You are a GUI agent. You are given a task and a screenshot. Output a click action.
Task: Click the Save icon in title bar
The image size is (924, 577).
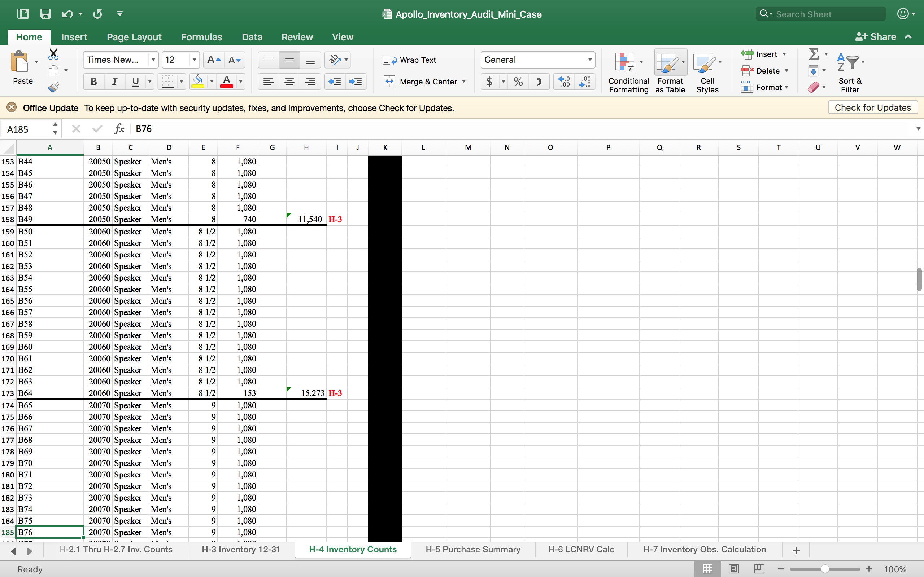[x=45, y=14]
